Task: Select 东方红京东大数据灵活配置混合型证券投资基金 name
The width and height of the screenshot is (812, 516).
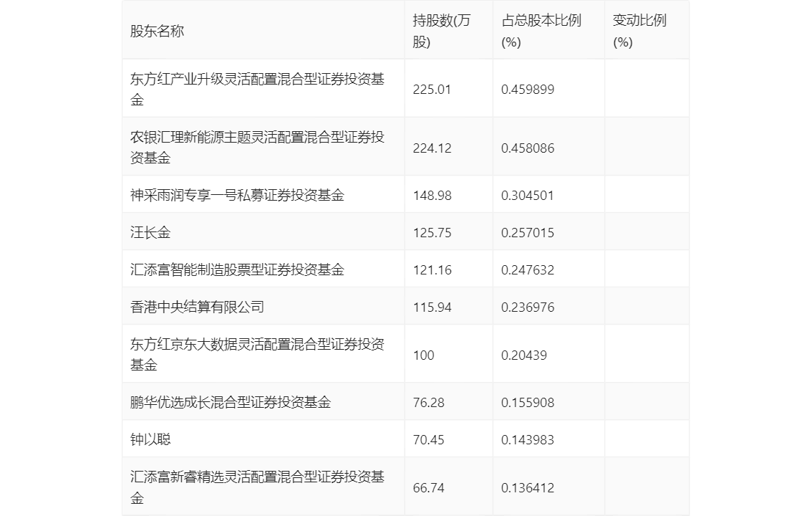Action: tap(257, 354)
